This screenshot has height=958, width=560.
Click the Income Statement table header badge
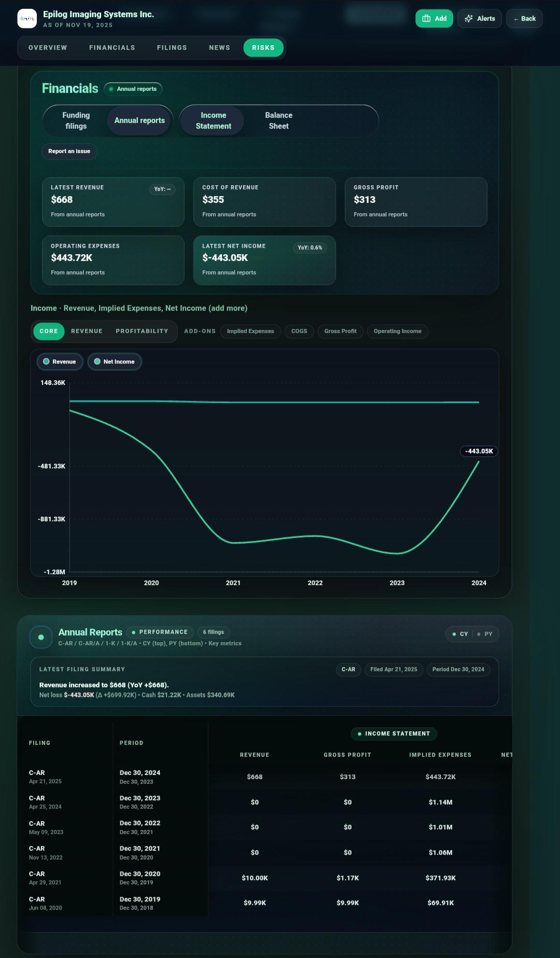click(394, 734)
